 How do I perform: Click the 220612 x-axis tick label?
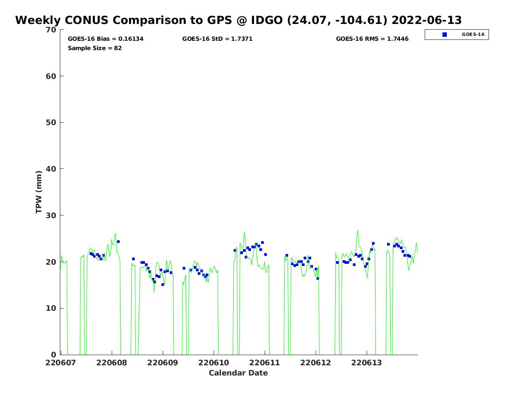pos(316,363)
